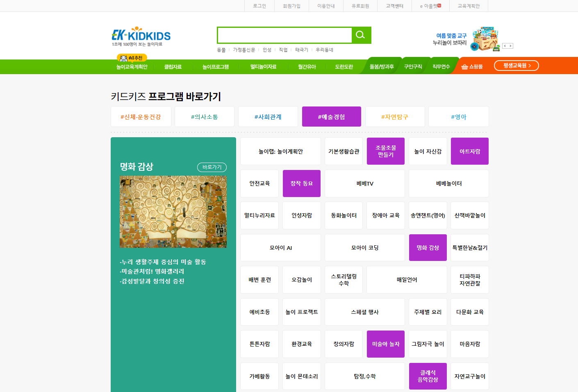Select the #예술경험 tab
Viewport: 578px width, 392px height.
pyautogui.click(x=332, y=117)
